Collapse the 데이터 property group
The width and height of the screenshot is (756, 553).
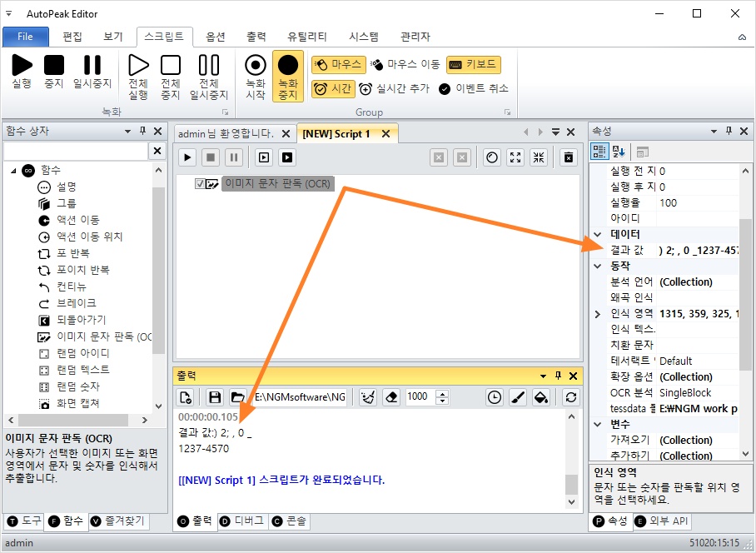point(598,234)
